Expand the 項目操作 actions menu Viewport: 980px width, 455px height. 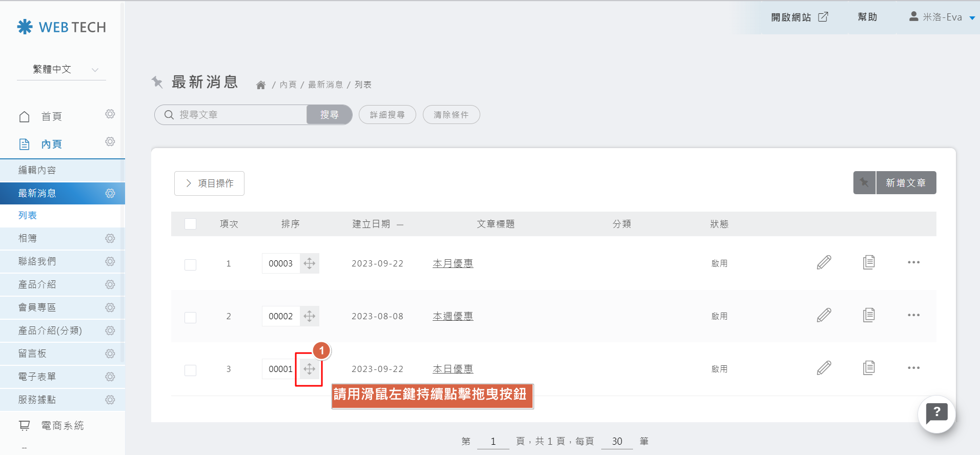point(209,183)
